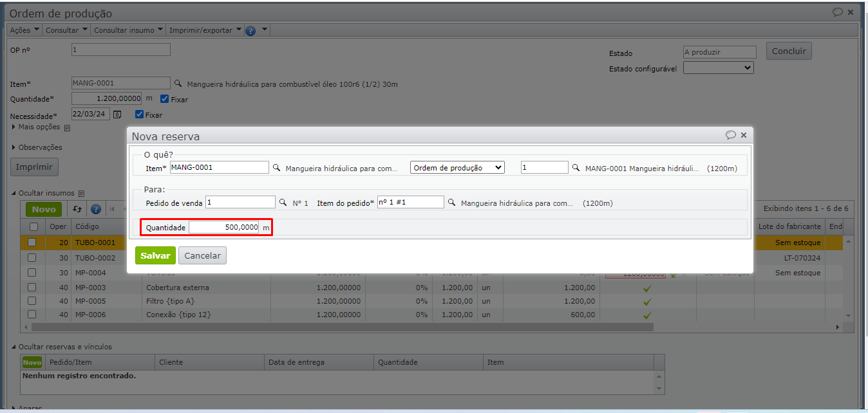Open Consultar insumo menu
This screenshot has width=868, height=413.
[128, 30]
